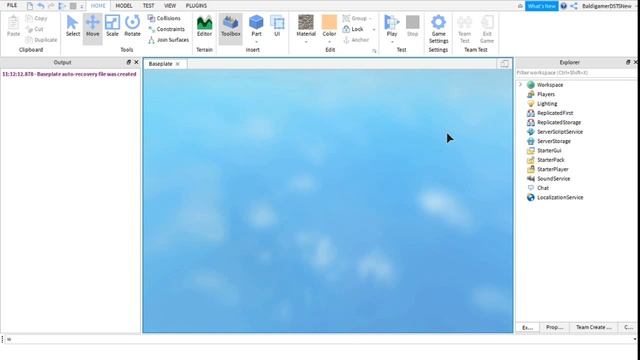
Task: Toggle Anchor on selection
Action: pos(356,40)
